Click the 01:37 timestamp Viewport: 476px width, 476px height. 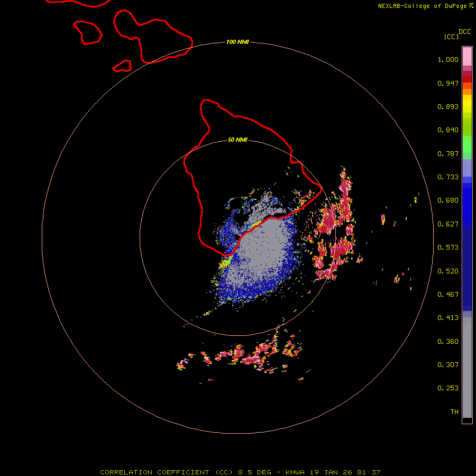point(369,472)
